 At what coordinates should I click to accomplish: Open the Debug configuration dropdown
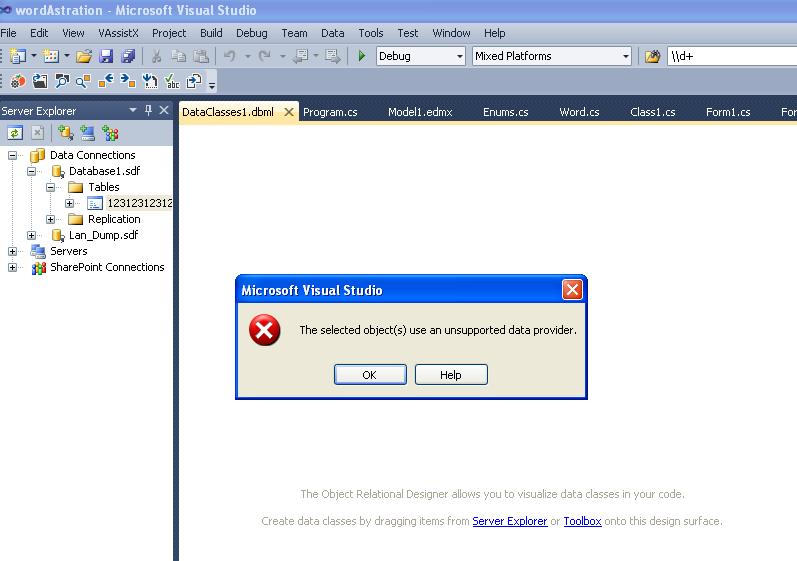[459, 56]
